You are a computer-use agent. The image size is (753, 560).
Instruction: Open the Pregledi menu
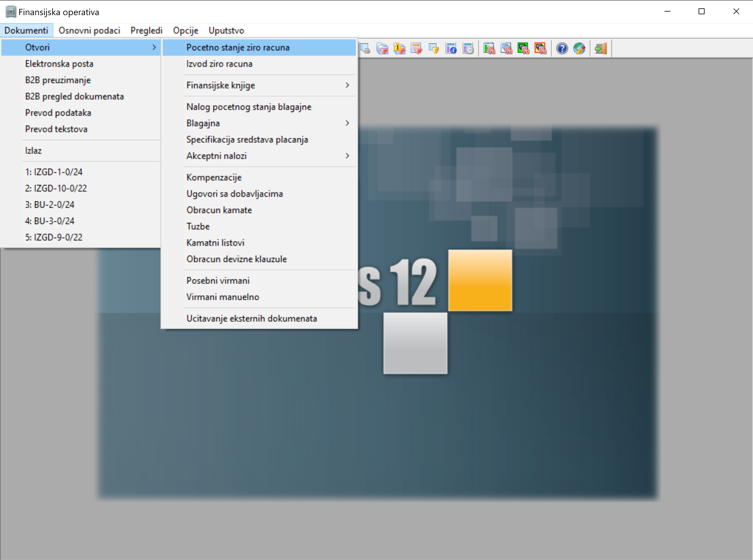tap(146, 31)
